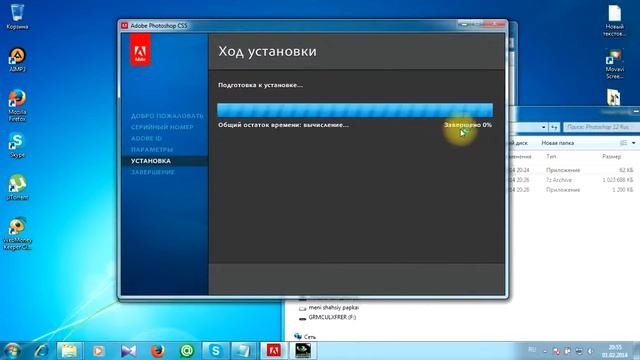Click the УСТАНОВКА step in installer sidebar
640x360 pixels.
click(151, 161)
